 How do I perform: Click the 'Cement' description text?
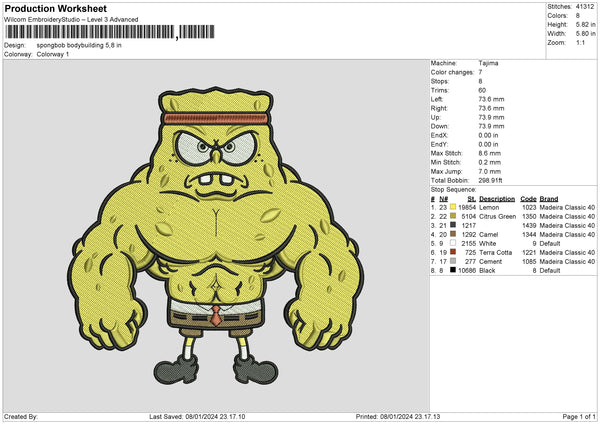(x=491, y=261)
